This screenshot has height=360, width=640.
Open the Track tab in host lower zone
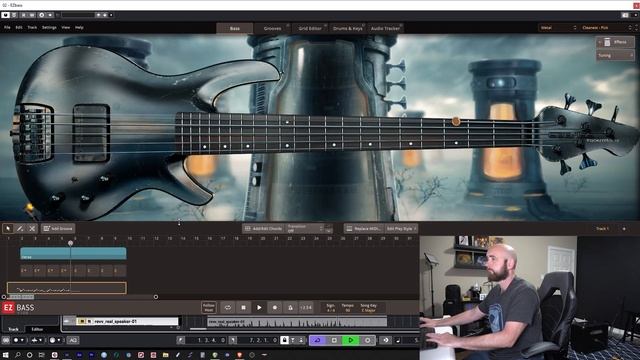pos(13,329)
